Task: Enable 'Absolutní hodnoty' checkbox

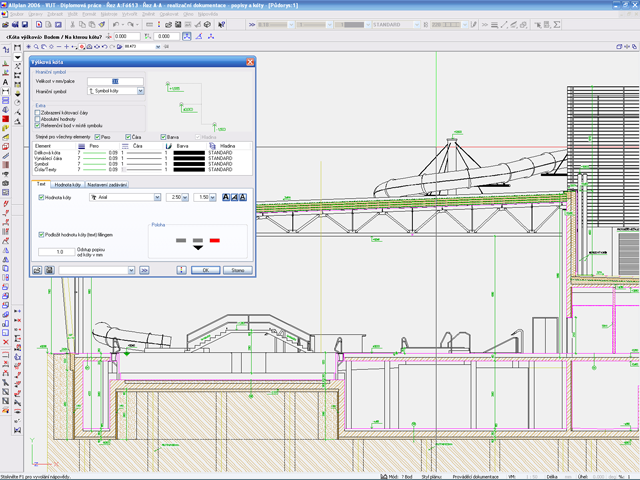Action: pos(38,119)
